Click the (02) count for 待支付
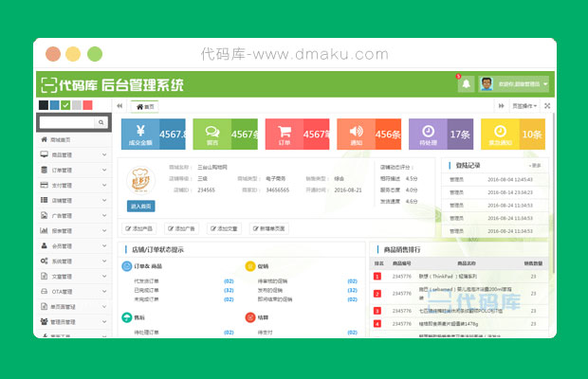The image size is (588, 379). pos(352,333)
